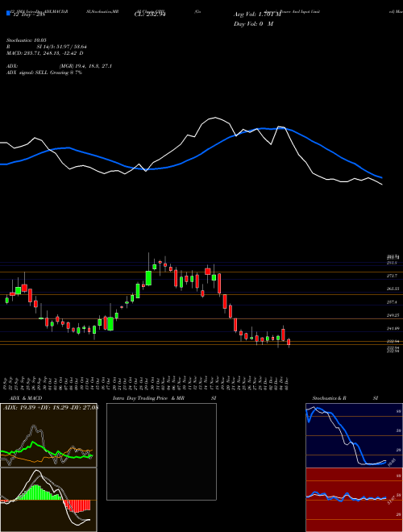Click the ADX & MACD panel title
Screen dimensions: 403x532
26,398
